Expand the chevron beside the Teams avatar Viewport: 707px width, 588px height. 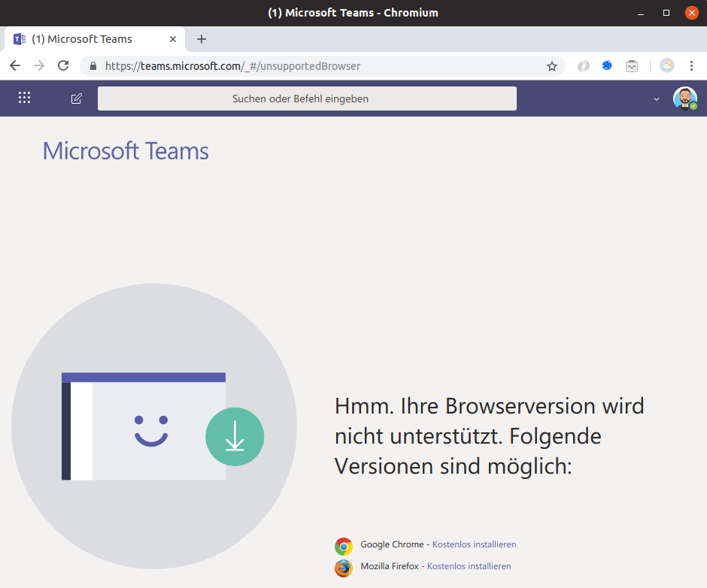(656, 99)
